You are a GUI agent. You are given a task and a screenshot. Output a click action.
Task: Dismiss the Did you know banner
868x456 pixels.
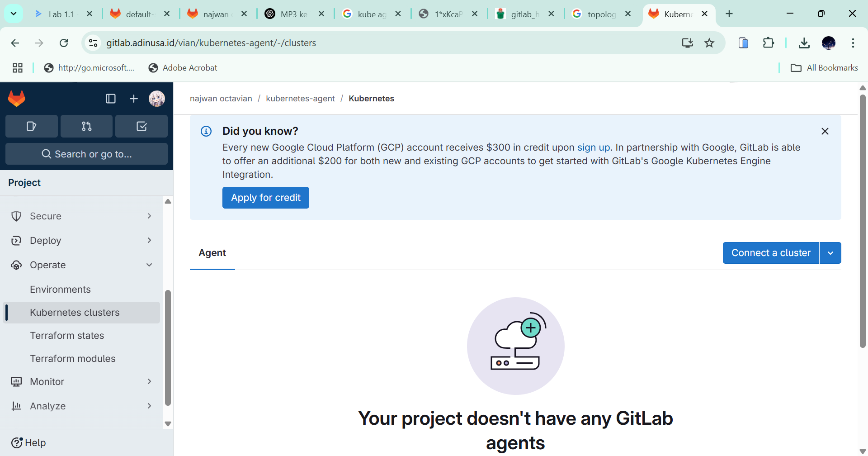coord(825,131)
